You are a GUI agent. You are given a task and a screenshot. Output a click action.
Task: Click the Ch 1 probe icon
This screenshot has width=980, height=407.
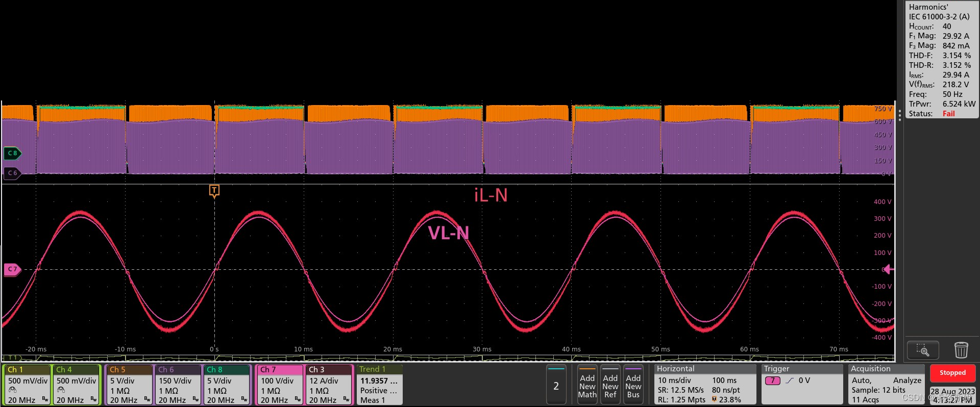pyautogui.click(x=13, y=390)
